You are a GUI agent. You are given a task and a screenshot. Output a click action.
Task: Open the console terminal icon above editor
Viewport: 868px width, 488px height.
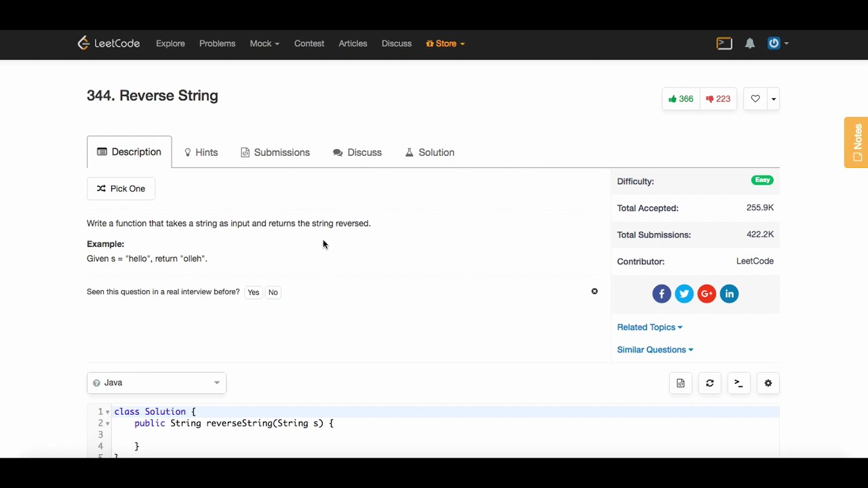coord(739,383)
